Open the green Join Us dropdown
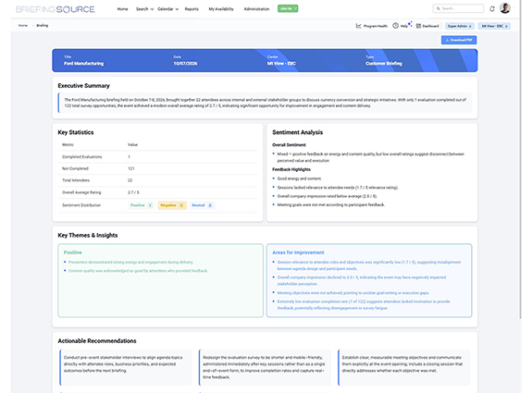 [288, 8]
